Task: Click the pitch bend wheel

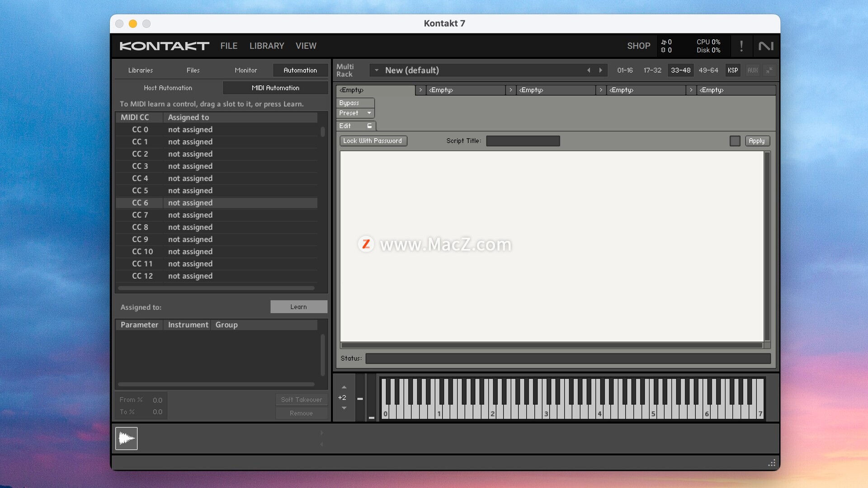Action: 360,398
